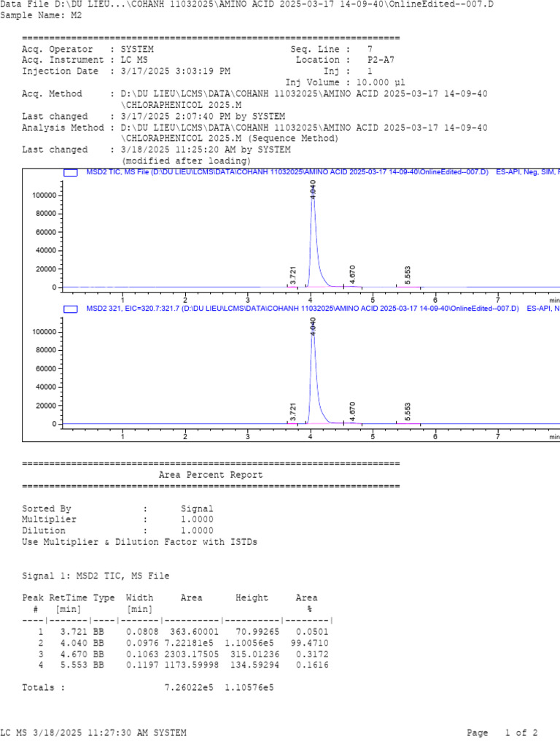This screenshot has height=747, width=560.
Task: Select '(modified after loading)' note
Action: coord(186,161)
